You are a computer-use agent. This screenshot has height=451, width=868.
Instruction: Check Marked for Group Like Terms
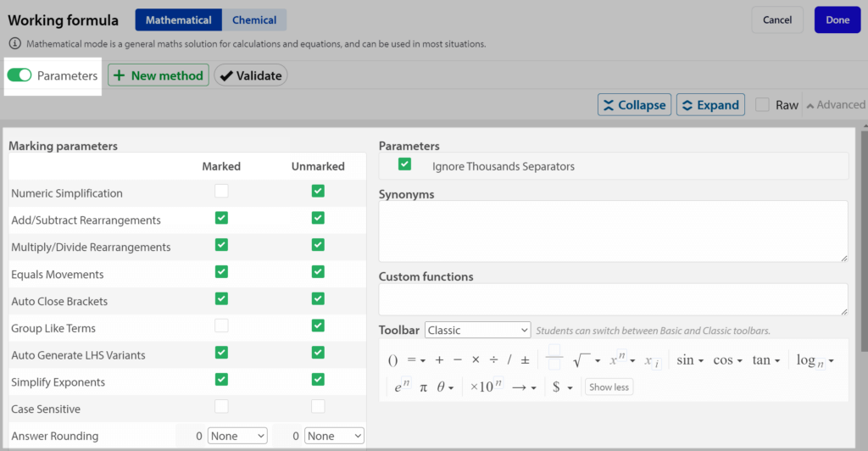point(221,326)
